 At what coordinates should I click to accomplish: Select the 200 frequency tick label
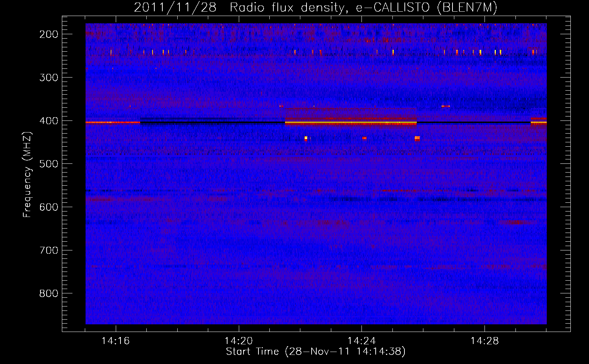coord(49,34)
